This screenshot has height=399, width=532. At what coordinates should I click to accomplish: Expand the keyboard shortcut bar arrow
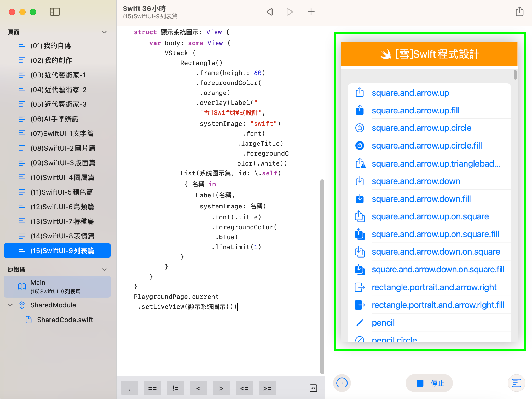[x=313, y=388]
